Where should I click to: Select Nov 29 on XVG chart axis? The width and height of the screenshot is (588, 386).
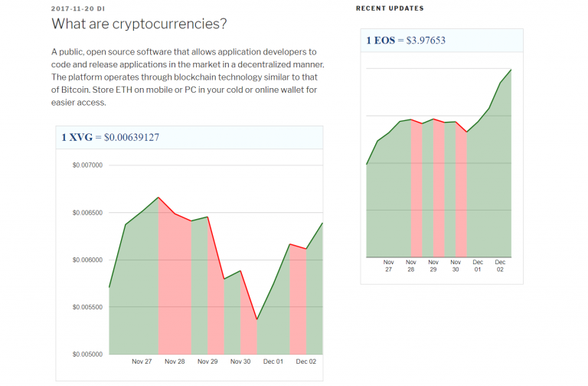point(208,361)
